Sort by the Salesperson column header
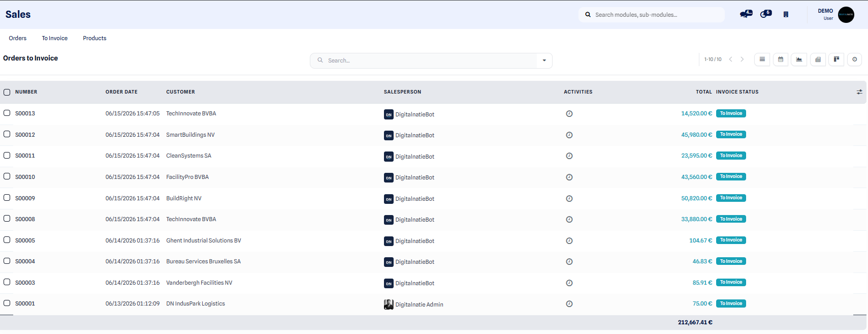 (402, 92)
